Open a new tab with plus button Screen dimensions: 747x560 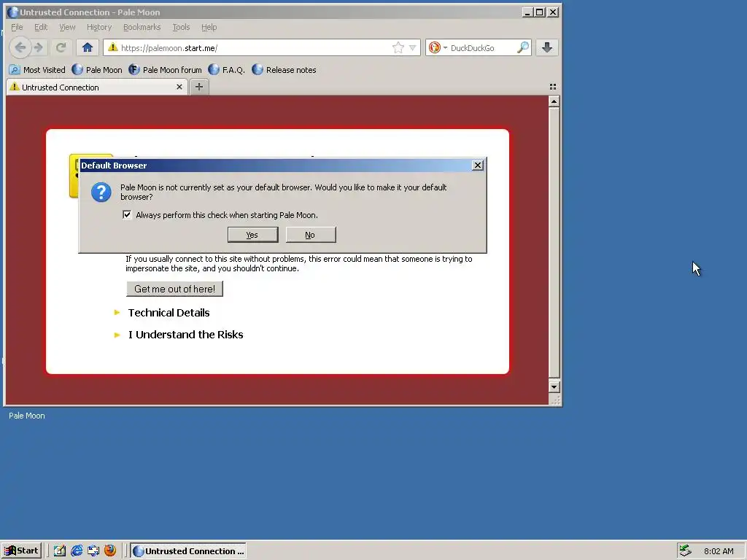tap(199, 87)
